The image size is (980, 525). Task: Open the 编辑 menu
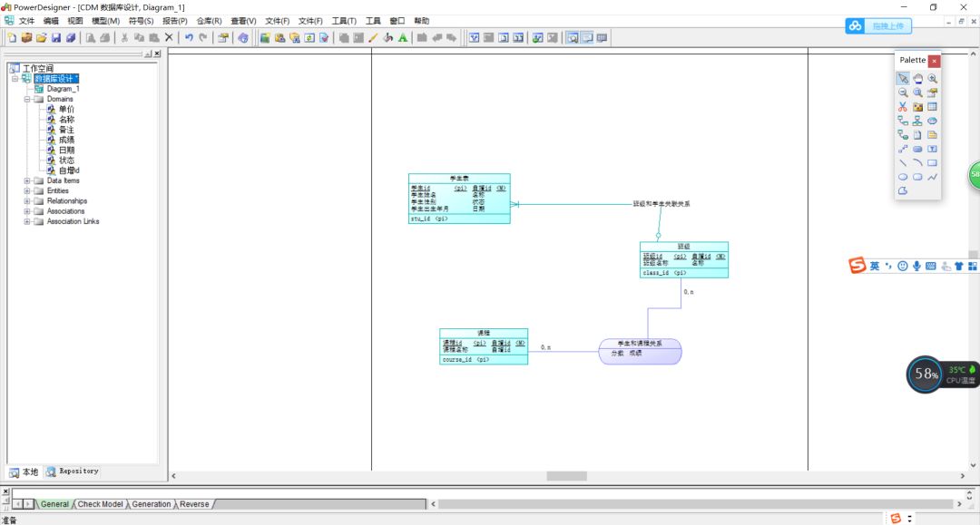51,21
